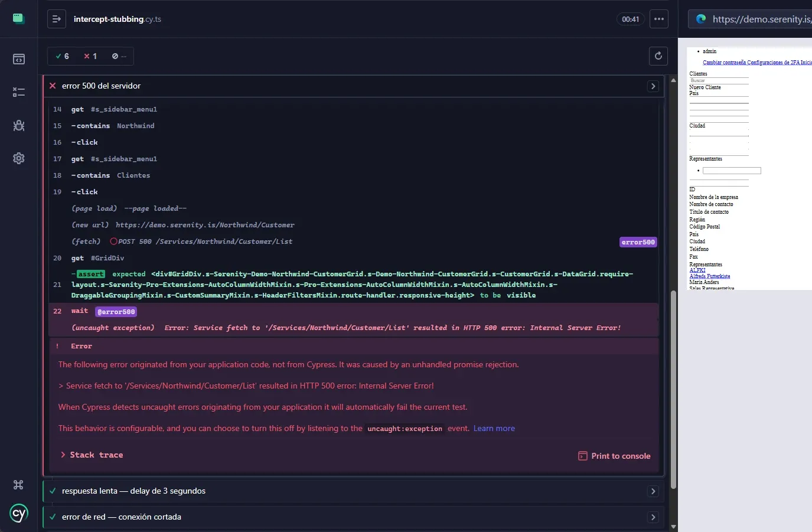The image size is (812, 532).
Task: Click the fetch POST 500 Customer/List entry
Action: pyautogui.click(x=353, y=241)
